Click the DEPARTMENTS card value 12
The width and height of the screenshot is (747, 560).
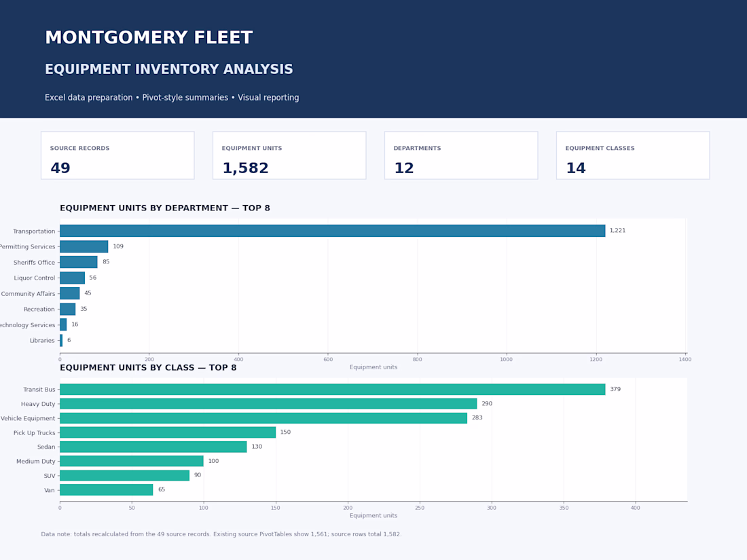point(403,168)
